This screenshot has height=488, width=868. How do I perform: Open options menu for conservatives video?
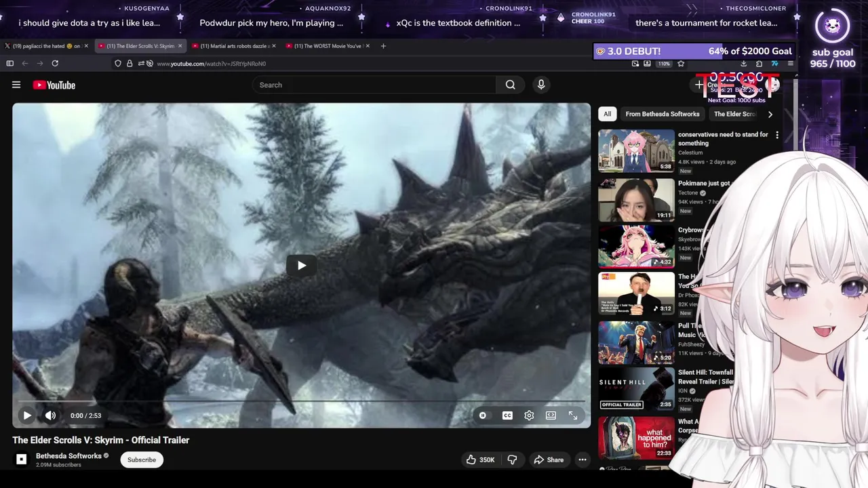pyautogui.click(x=777, y=135)
